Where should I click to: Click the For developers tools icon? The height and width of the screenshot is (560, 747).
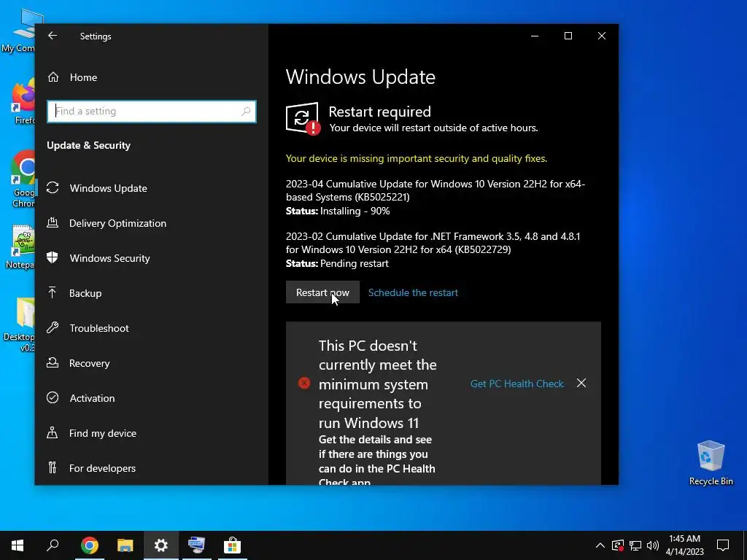tap(53, 467)
